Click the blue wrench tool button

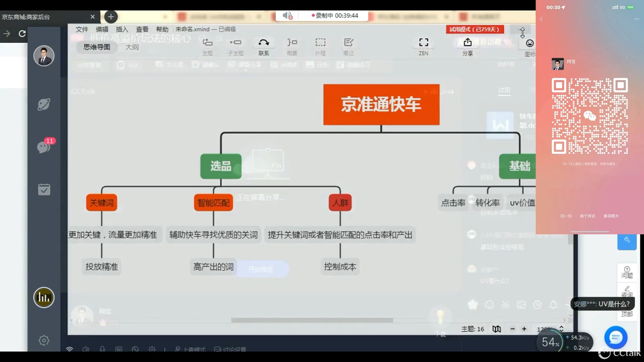coord(627,240)
